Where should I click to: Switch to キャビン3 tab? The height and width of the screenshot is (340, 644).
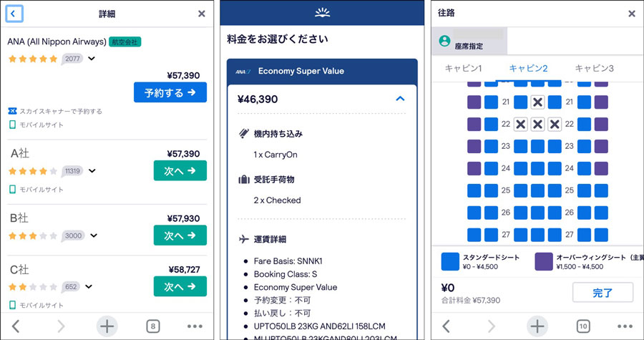click(594, 68)
